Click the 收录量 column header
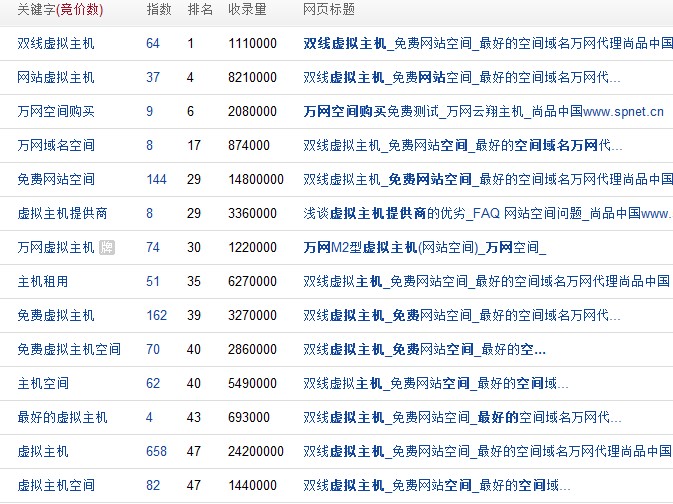The image size is (673, 504). click(247, 9)
